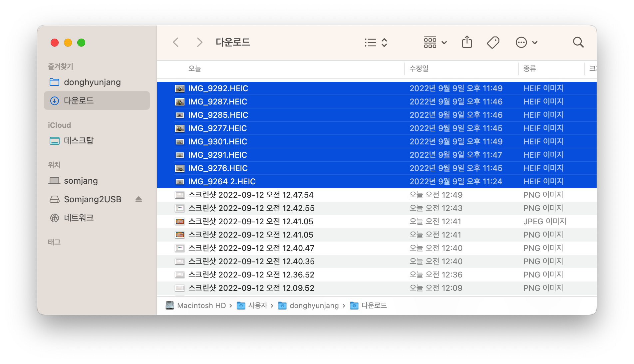Screen dimensions: 634x364
Task: Open the list view switcher
Action: click(376, 42)
